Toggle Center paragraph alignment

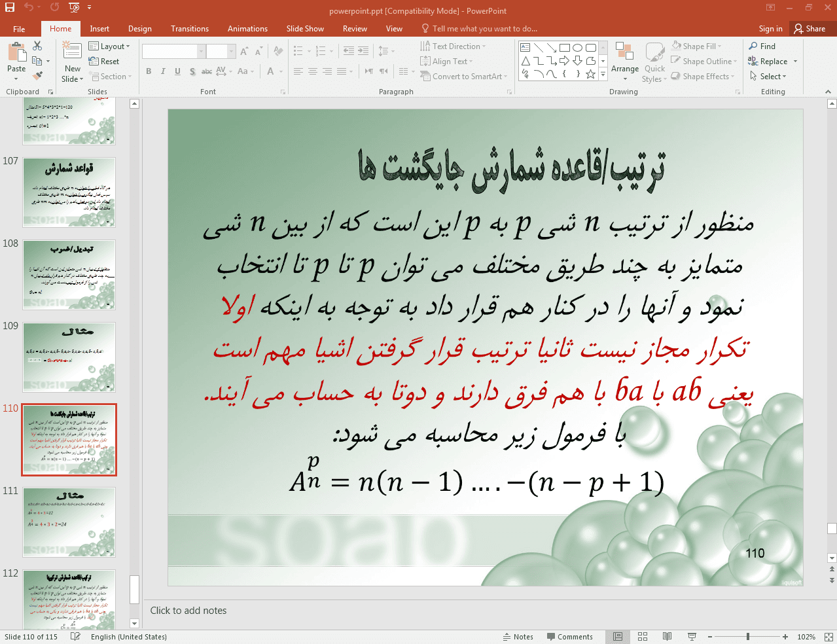(313, 71)
